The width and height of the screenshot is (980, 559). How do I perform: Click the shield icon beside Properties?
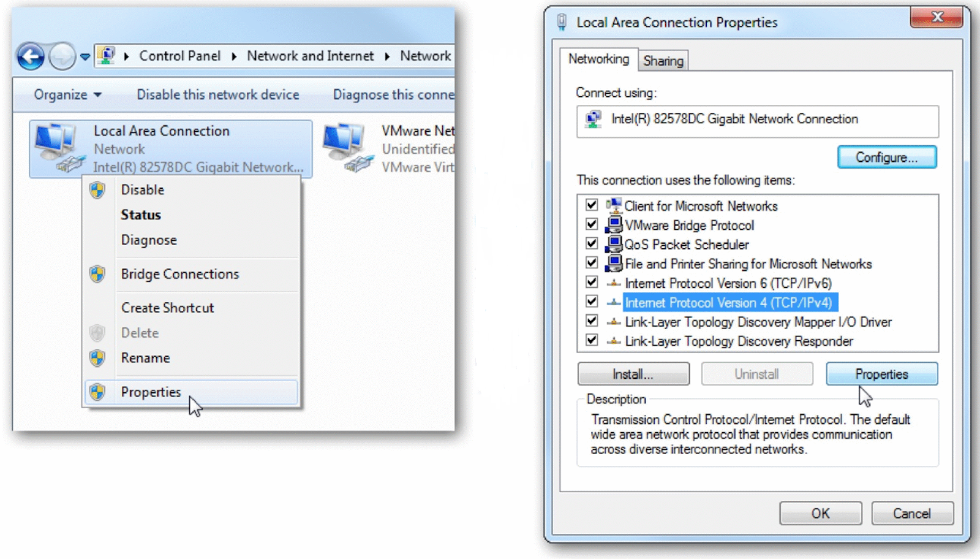pyautogui.click(x=97, y=392)
